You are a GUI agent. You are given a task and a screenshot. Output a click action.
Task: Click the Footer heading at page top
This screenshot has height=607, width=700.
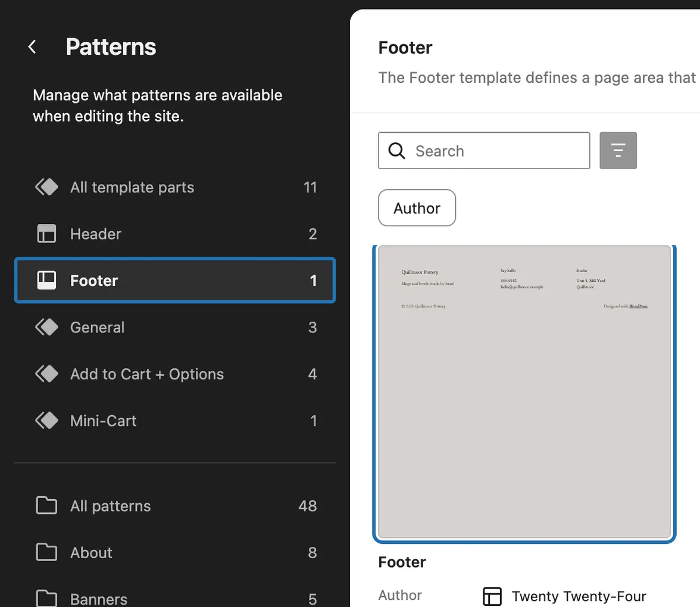click(405, 47)
